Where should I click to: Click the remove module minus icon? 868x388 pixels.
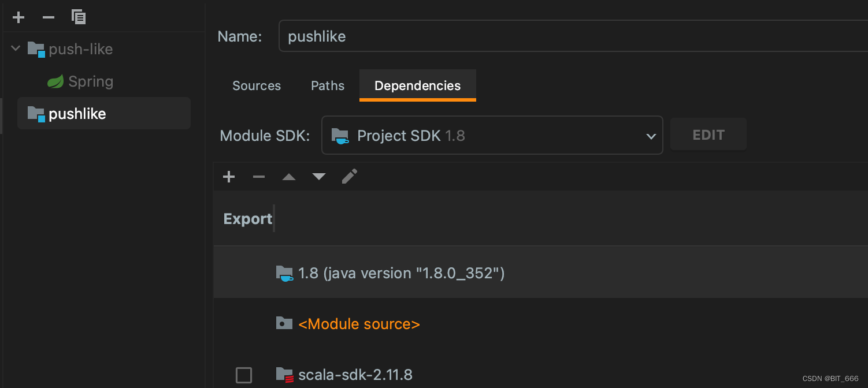[x=49, y=17]
